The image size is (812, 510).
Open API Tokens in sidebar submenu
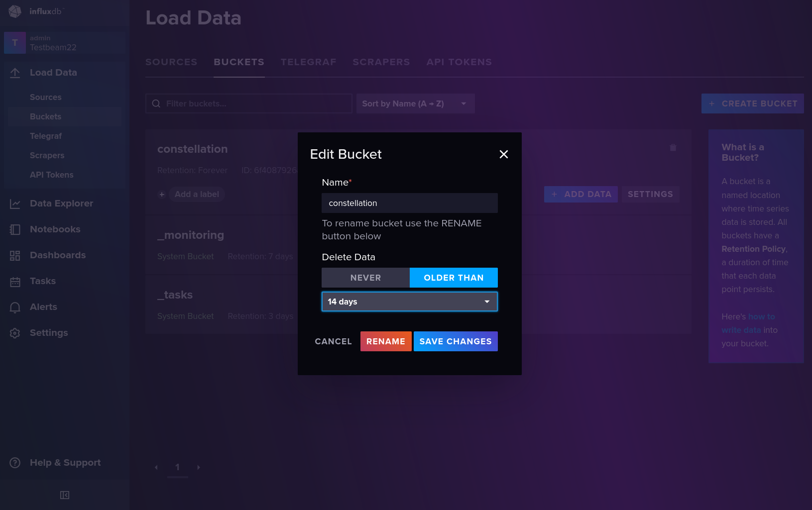52,175
